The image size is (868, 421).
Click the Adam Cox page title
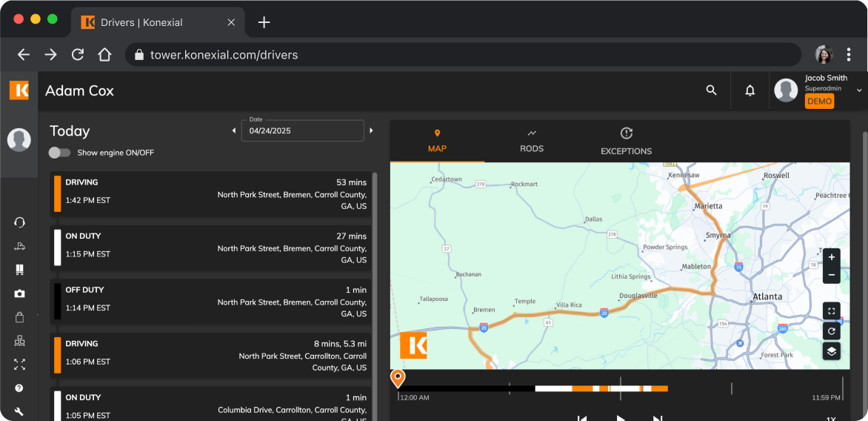click(x=79, y=91)
